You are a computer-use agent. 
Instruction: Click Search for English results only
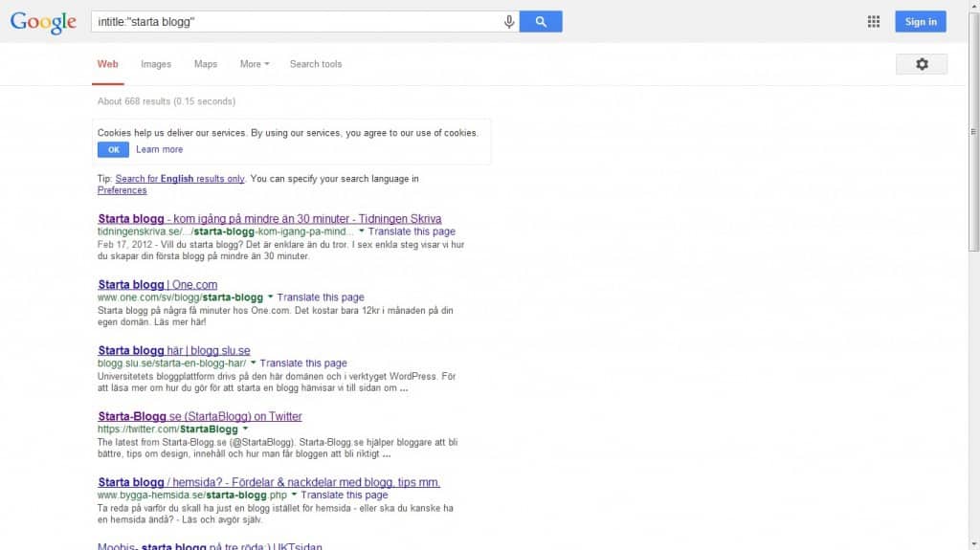(180, 179)
